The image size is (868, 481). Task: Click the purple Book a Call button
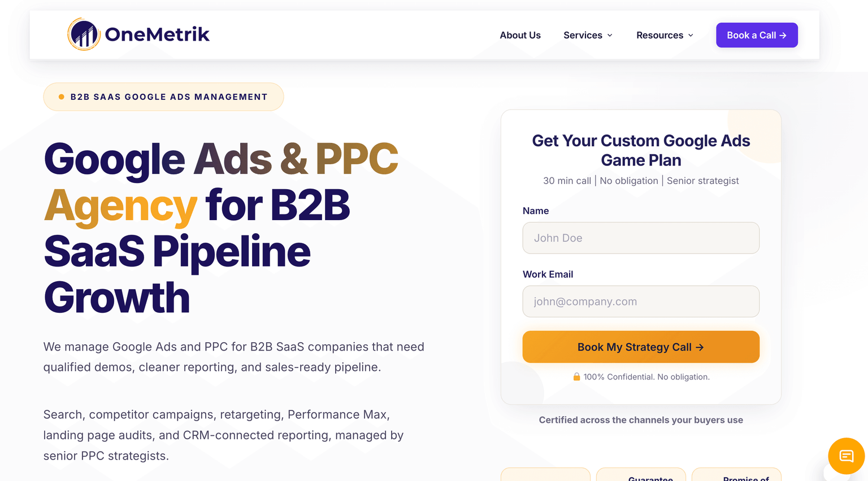tap(757, 35)
